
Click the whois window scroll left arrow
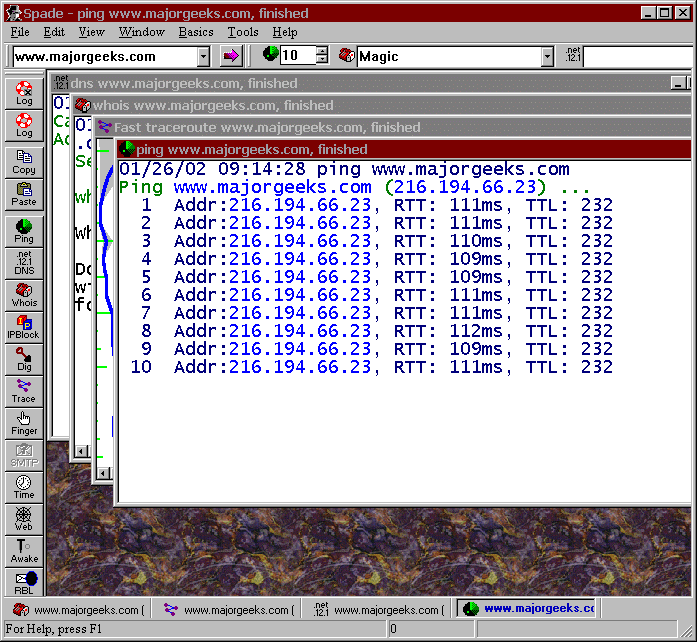81,452
